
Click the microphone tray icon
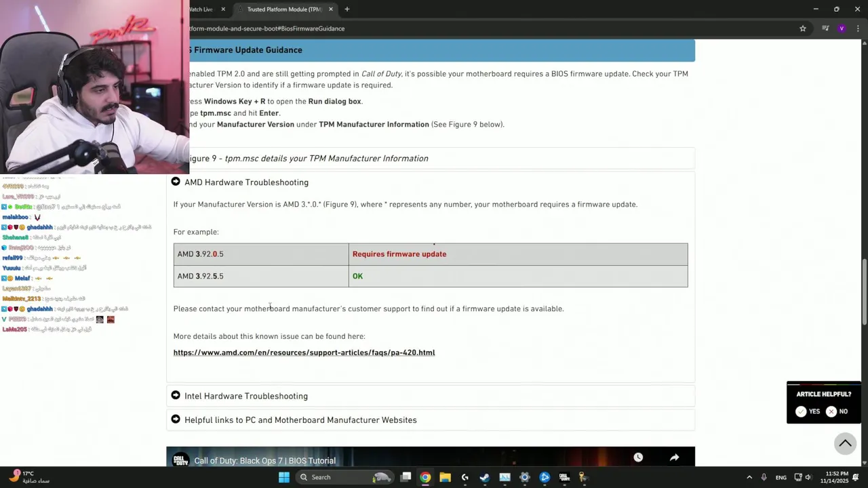pyautogui.click(x=764, y=477)
